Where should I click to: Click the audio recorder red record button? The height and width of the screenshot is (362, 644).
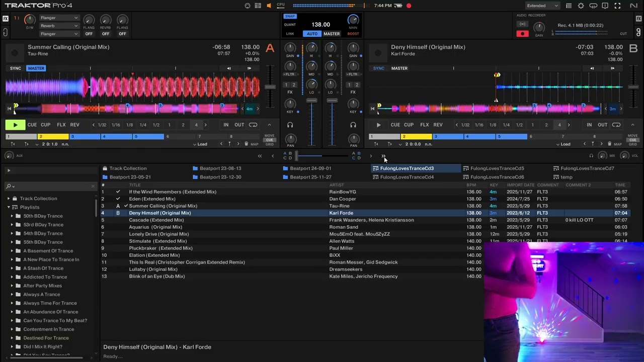click(522, 34)
